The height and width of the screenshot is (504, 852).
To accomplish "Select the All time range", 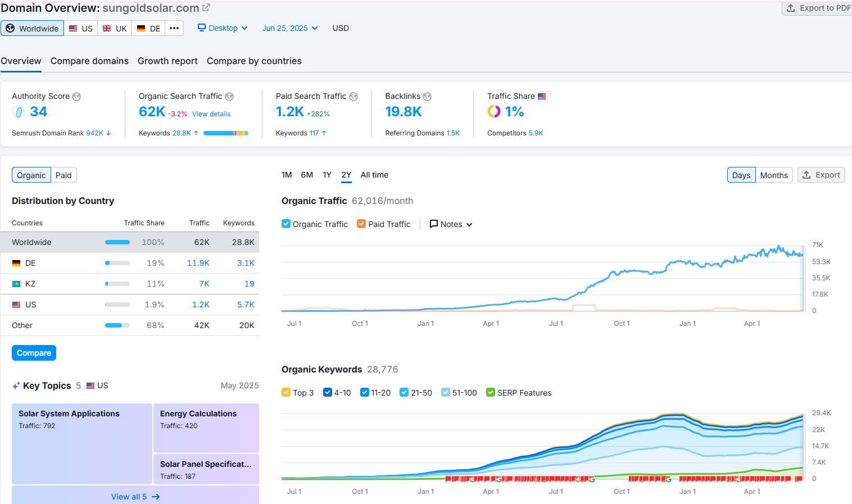I will click(x=374, y=175).
